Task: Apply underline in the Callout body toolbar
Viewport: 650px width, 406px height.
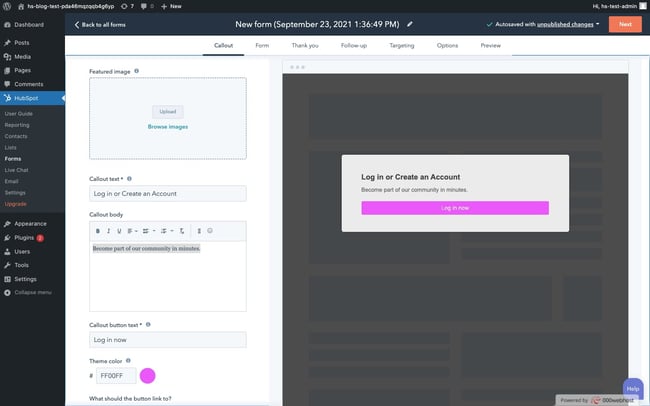Action: pyautogui.click(x=119, y=231)
